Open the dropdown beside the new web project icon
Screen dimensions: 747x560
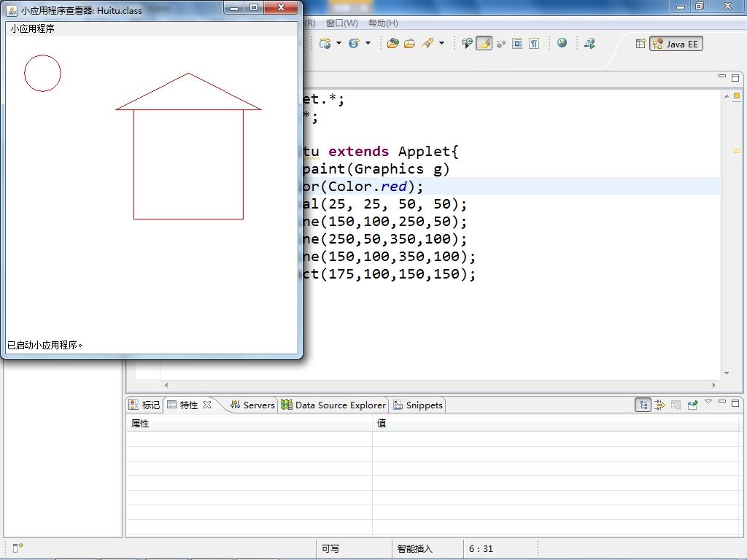[338, 43]
